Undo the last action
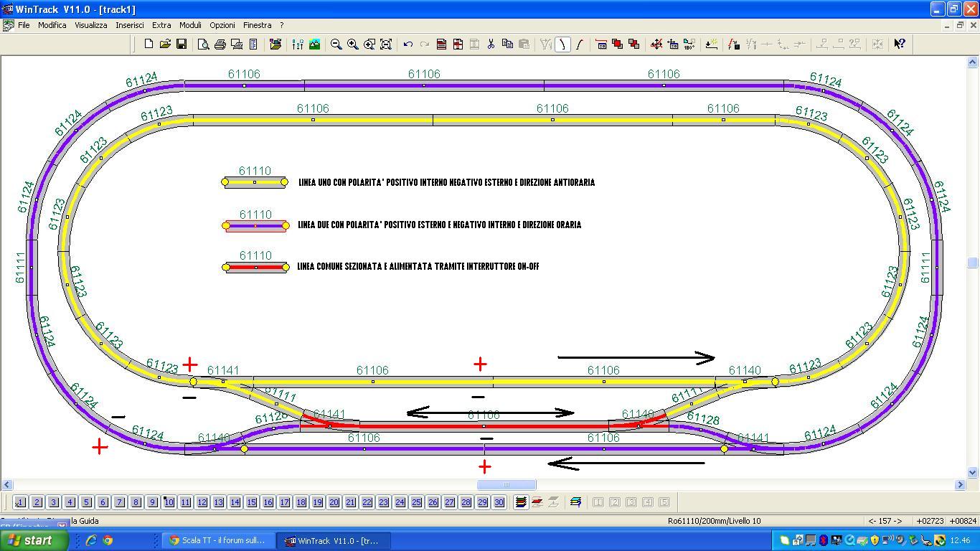The image size is (980, 551). 407,44
